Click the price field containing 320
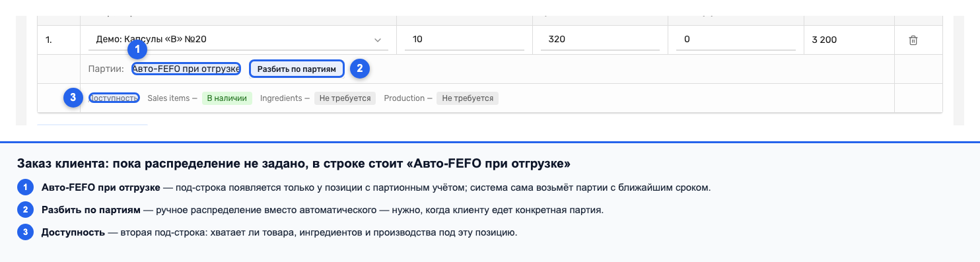This screenshot has width=980, height=262. click(600, 40)
